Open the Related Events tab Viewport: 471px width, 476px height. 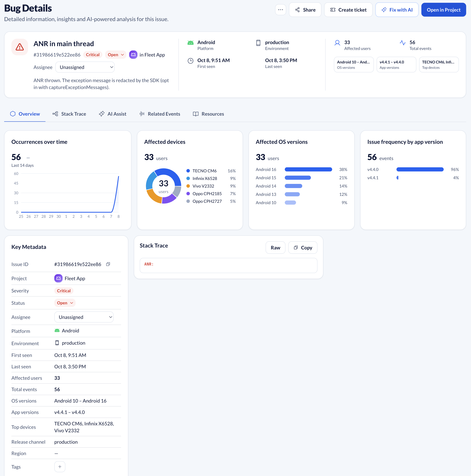point(159,114)
